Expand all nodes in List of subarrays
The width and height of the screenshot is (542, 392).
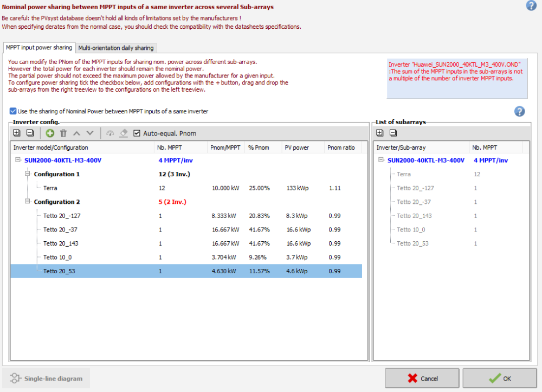pyautogui.click(x=380, y=133)
